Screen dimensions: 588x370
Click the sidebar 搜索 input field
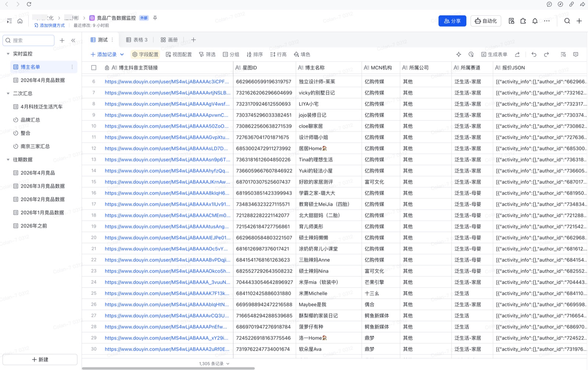(x=29, y=40)
